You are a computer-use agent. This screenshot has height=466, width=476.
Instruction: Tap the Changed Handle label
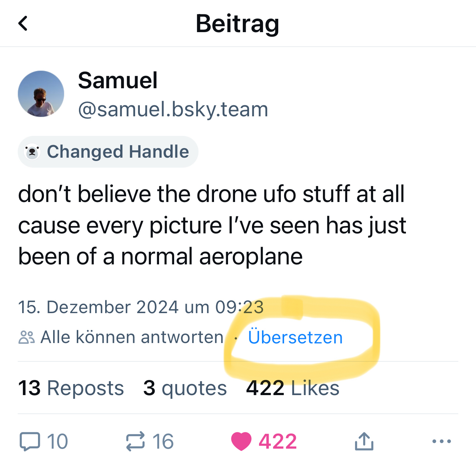click(117, 152)
